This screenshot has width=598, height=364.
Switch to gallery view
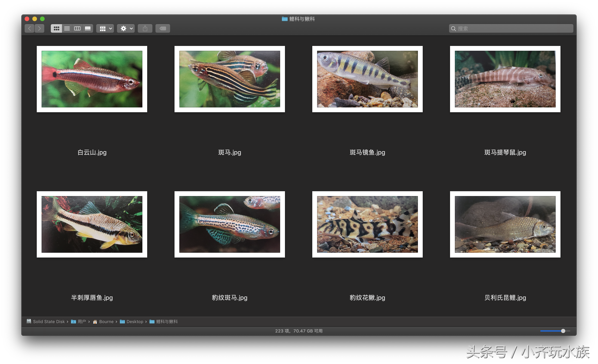click(88, 28)
